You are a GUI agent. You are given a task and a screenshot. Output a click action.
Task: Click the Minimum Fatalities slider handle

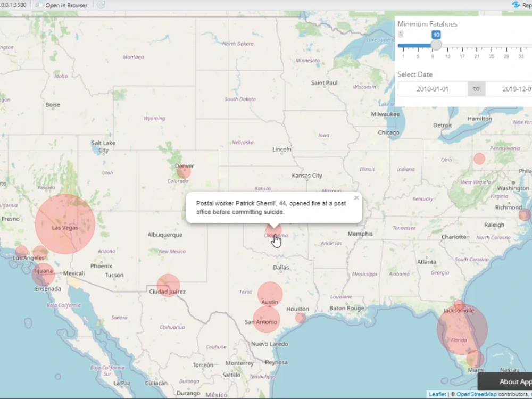[436, 45]
